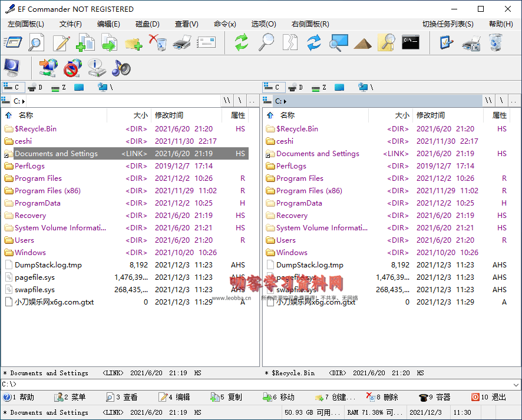Open the 选项(O) menu
Viewport: 522px width, 420px height.
pos(263,24)
